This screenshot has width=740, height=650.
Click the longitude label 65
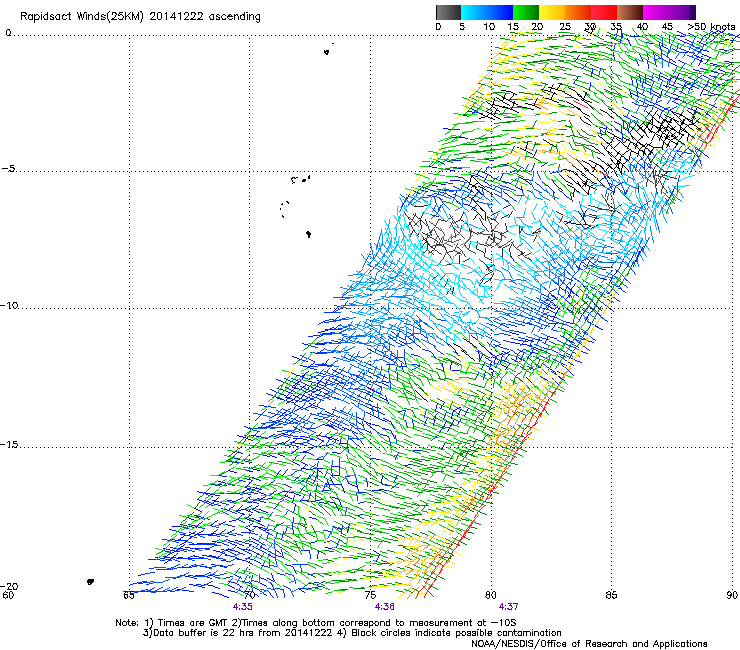click(x=129, y=595)
